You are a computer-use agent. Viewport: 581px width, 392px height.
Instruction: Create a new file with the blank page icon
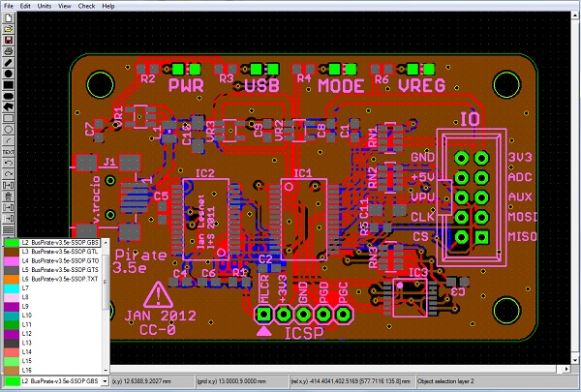8,17
